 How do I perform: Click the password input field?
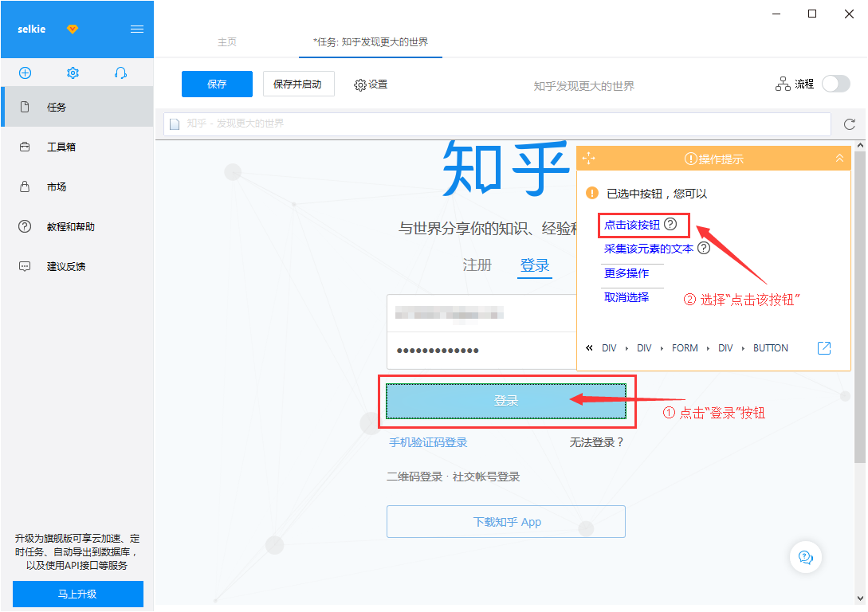click(481, 351)
